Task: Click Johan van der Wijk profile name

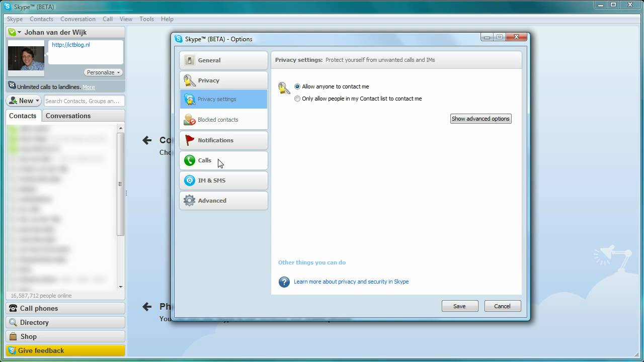Action: tap(55, 32)
